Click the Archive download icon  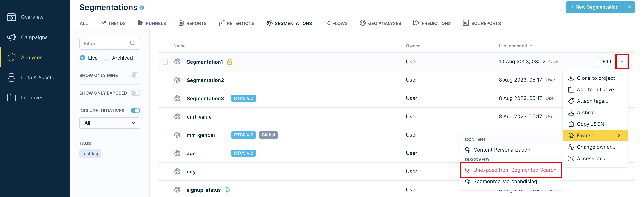tap(571, 113)
